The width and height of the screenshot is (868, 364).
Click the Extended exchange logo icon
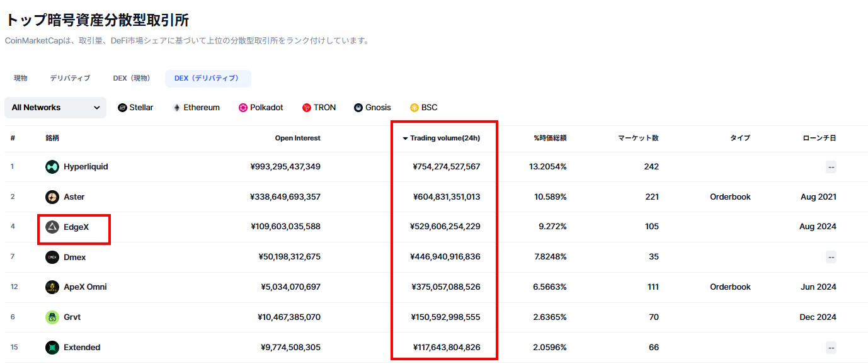tap(52, 348)
